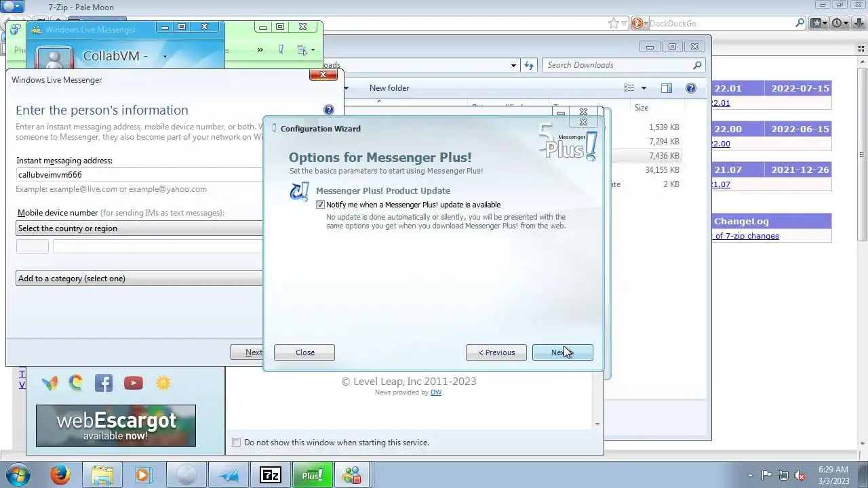868x488 pixels.
Task: Open Explorer view options dropdown arrow
Action: (x=644, y=88)
